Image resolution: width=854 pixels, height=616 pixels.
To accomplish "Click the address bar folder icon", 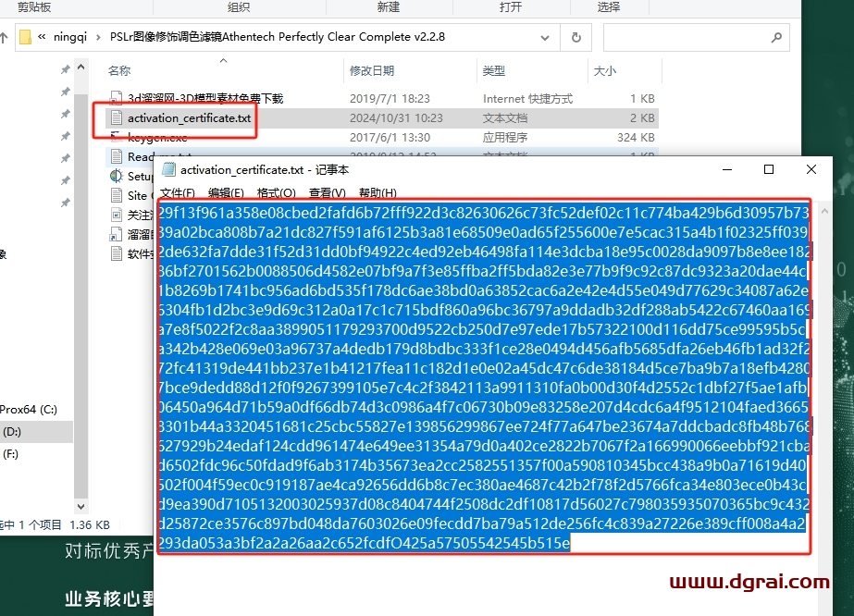I will (25, 37).
